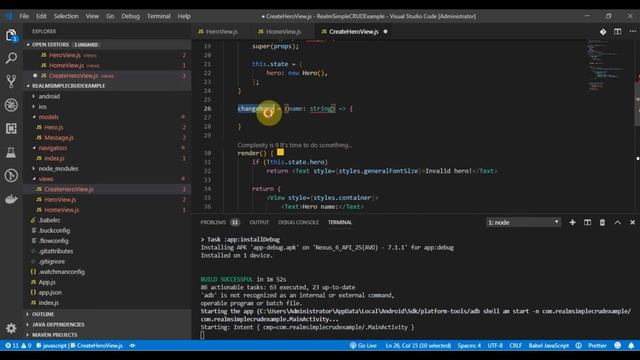Screen dimensions: 640x360
Task: Open app.json in the explorer
Action: [x=50, y=292]
